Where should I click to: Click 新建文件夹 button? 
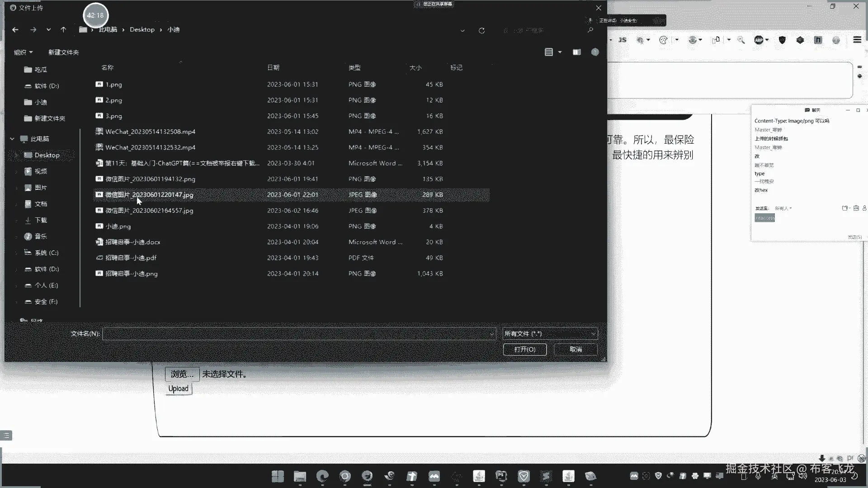click(x=63, y=52)
